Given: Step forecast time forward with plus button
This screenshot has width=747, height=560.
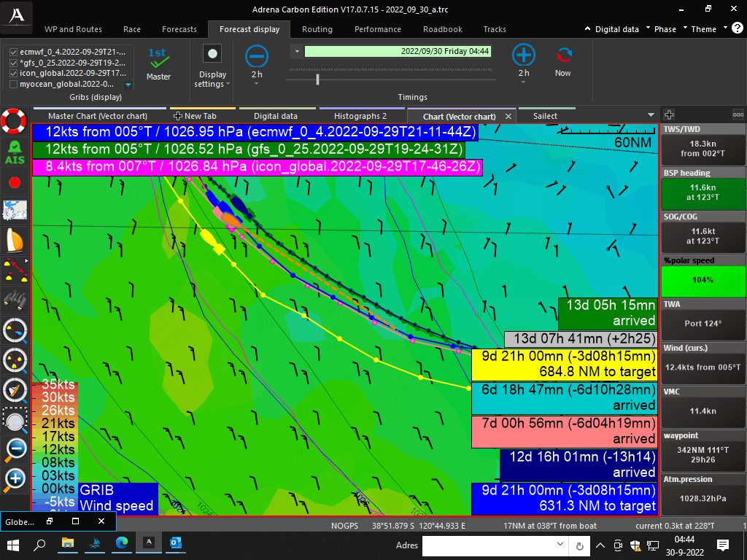Looking at the screenshot, I should click(523, 55).
